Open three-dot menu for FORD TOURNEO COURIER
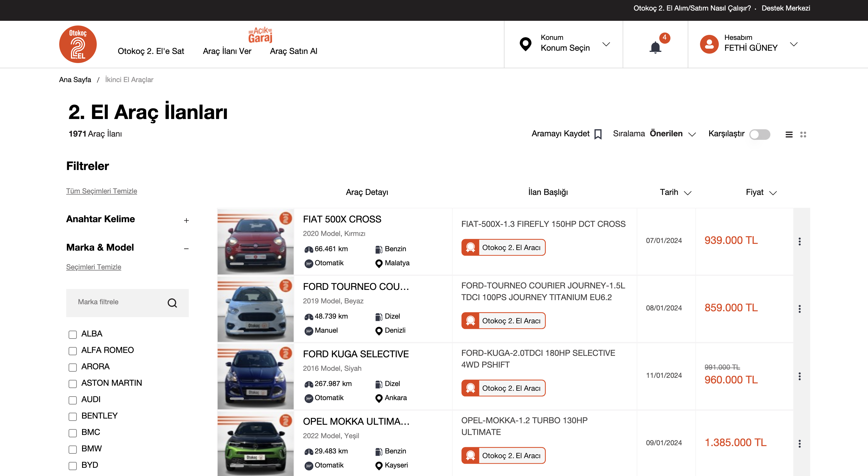Screen dimensions: 868x476 (800, 309)
